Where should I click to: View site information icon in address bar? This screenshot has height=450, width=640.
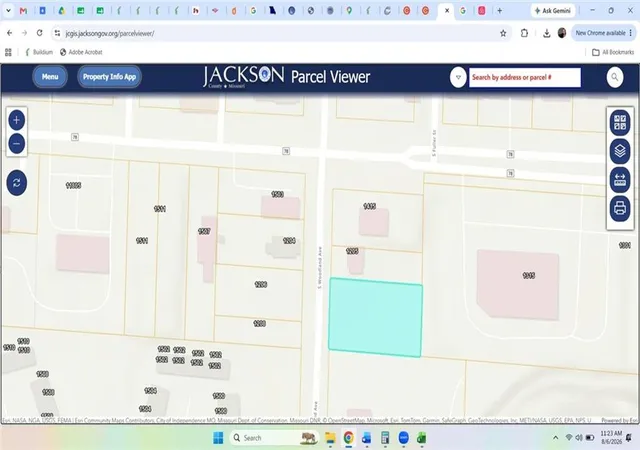click(x=58, y=33)
